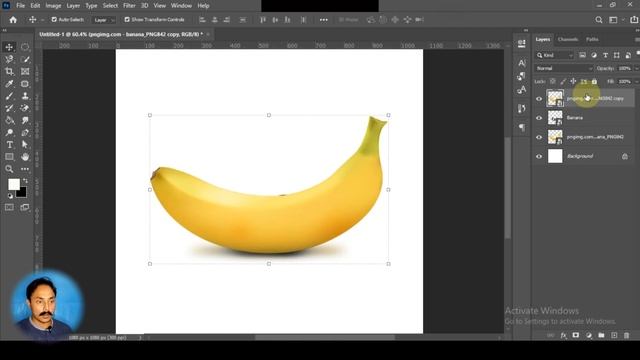
Task: Select the Frame tool
Action: click(25, 71)
